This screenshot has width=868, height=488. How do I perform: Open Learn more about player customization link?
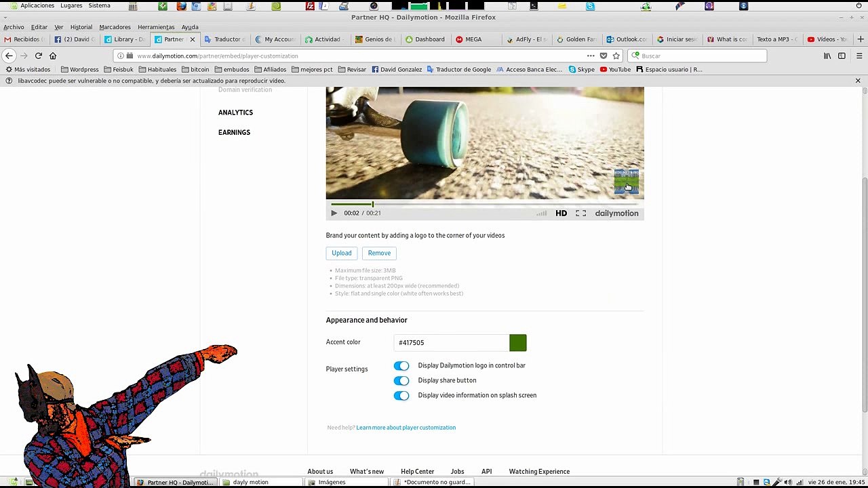pyautogui.click(x=406, y=428)
